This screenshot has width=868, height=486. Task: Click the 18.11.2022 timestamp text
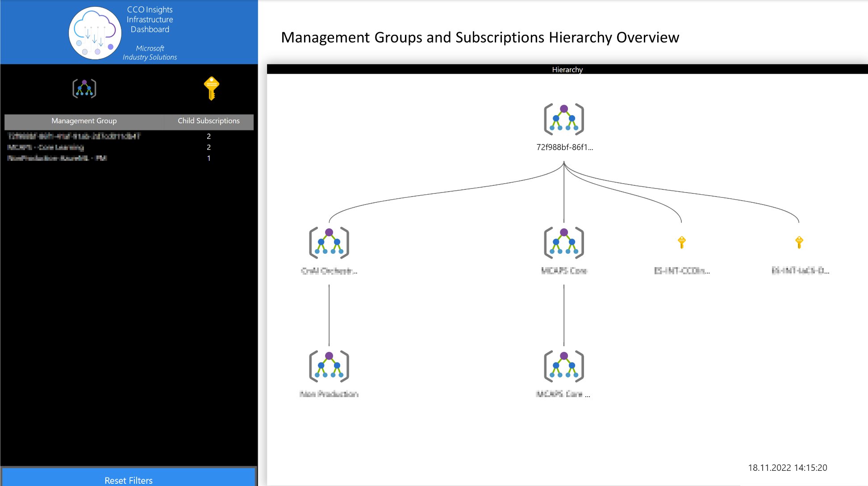tap(787, 468)
